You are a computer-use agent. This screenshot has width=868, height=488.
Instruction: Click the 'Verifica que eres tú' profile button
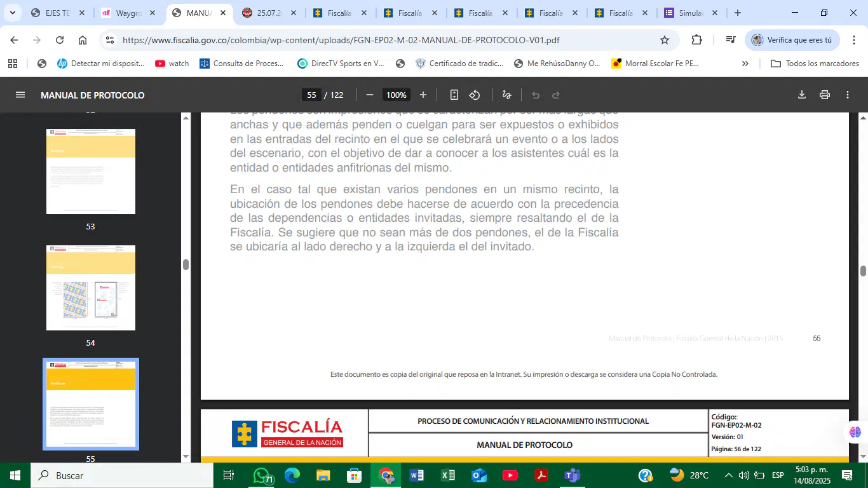[792, 40]
